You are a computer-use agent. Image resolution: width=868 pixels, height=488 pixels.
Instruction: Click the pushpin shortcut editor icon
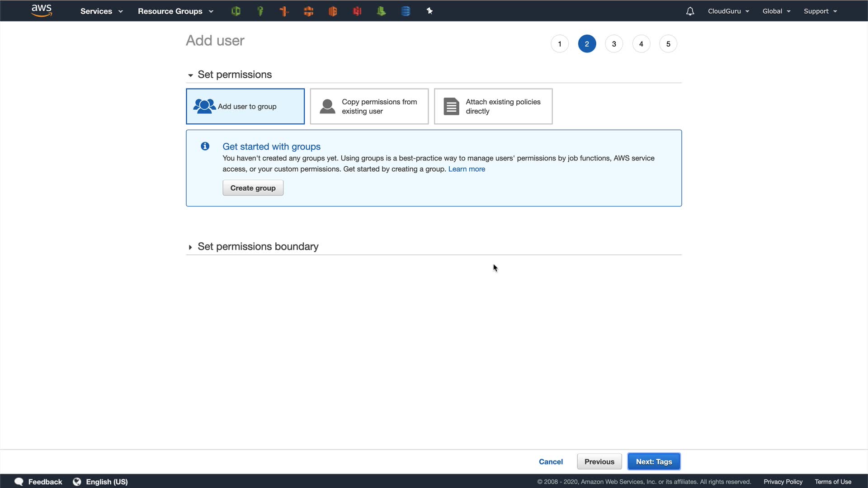pos(429,11)
